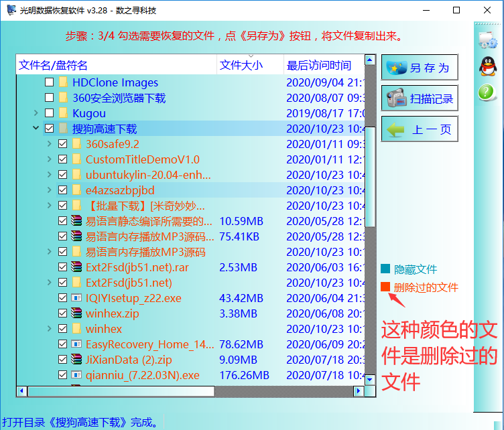Click the archive icon of 75.41KB MP3源码 file
The height and width of the screenshot is (430, 504).
click(x=76, y=236)
